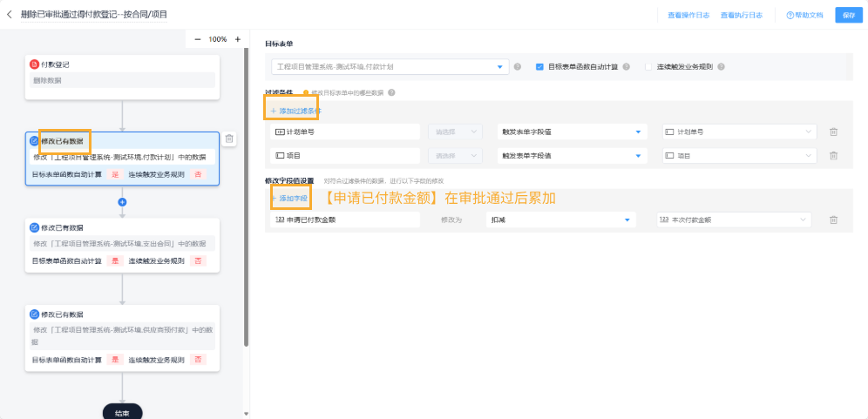Screen dimensions: 868x419
Task: Click the rule title text at top
Action: coord(93,15)
